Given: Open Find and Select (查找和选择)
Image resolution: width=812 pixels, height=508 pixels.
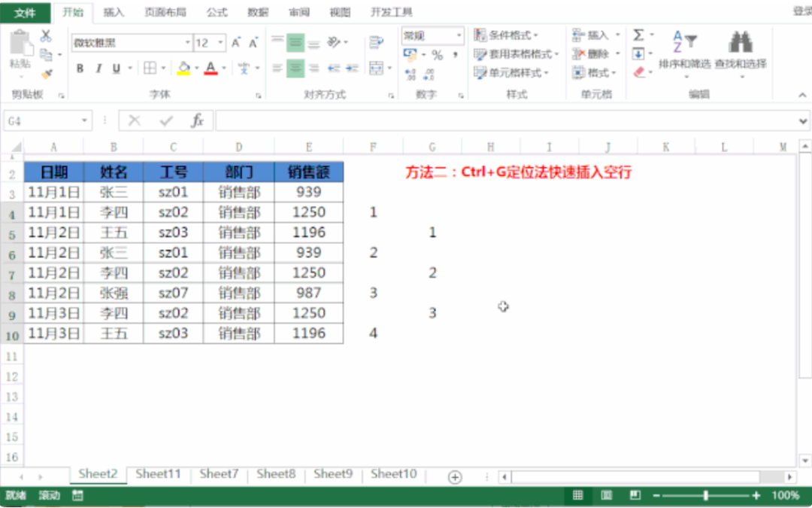Looking at the screenshot, I should (x=741, y=54).
